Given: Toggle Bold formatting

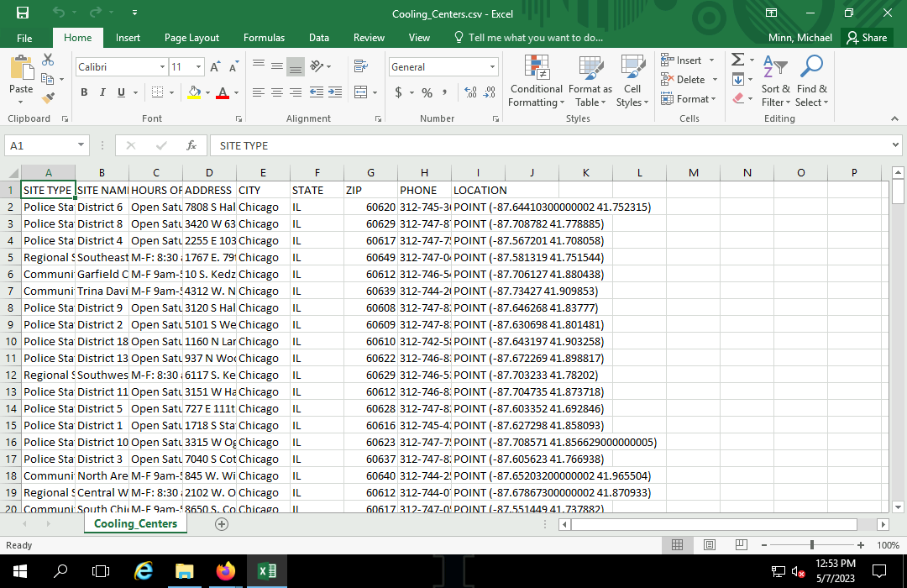Looking at the screenshot, I should click(84, 92).
